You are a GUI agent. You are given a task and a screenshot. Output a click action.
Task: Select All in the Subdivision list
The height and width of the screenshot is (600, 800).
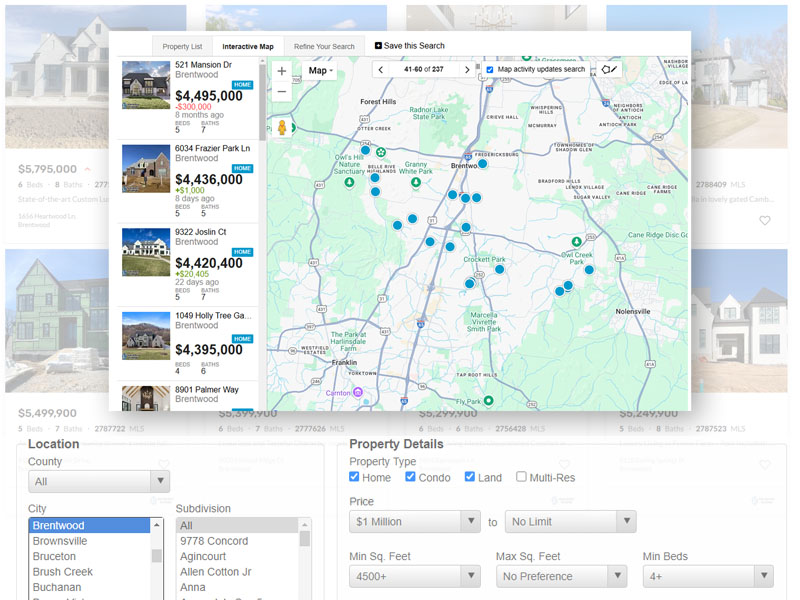(237, 526)
